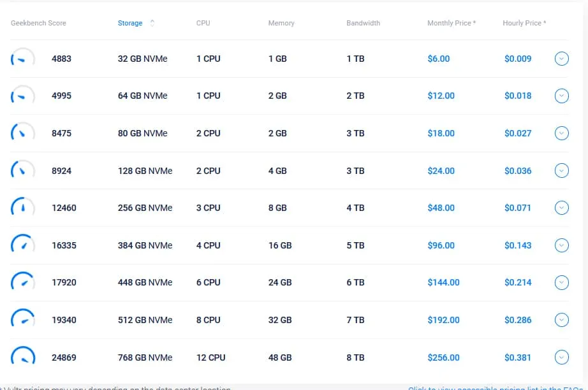Select the $96.00 monthly price
This screenshot has width=588, height=390.
pos(441,245)
